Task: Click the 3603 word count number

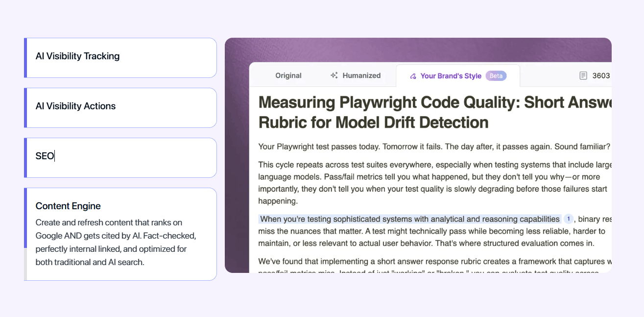Action: (x=601, y=75)
